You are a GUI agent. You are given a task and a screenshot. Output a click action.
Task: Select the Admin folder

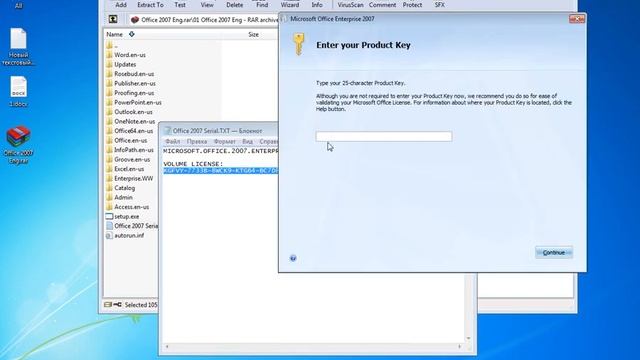pos(120,197)
